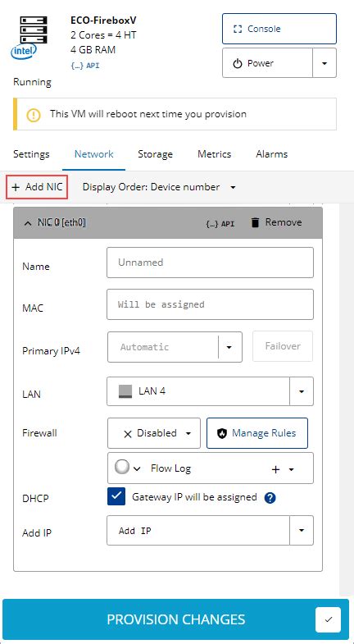The image size is (354, 644).
Task: Switch to the Storage tab
Action: click(155, 154)
